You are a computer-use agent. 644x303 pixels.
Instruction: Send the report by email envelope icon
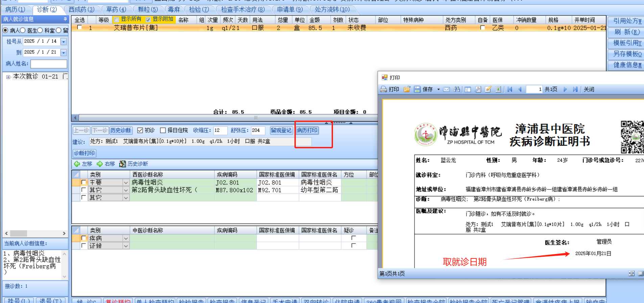447,89
